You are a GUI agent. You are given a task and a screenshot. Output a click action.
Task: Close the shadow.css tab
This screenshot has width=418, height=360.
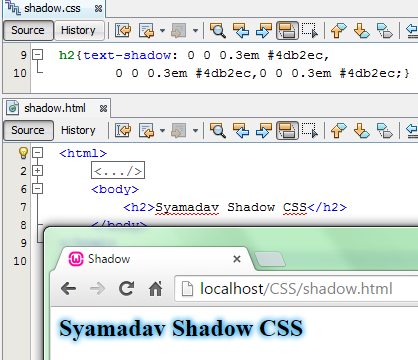98,9
